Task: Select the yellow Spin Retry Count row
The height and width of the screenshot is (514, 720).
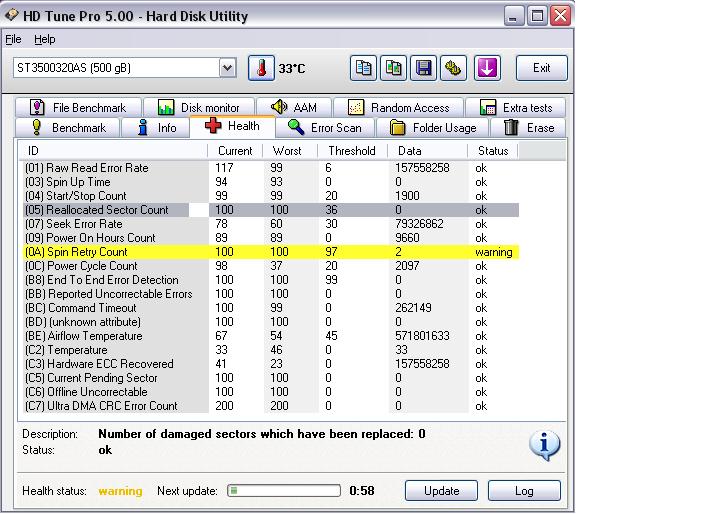Action: point(271,252)
